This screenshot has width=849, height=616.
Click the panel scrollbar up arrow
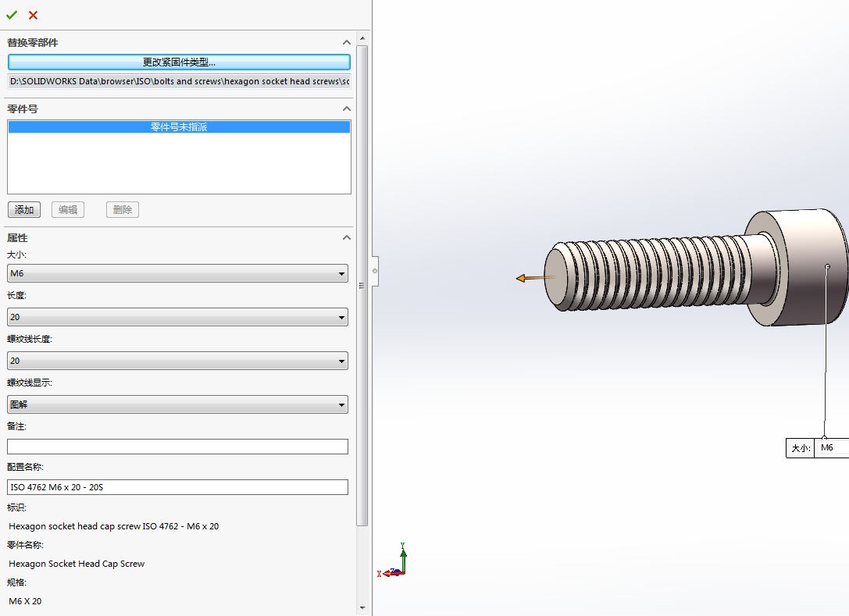pyautogui.click(x=362, y=38)
